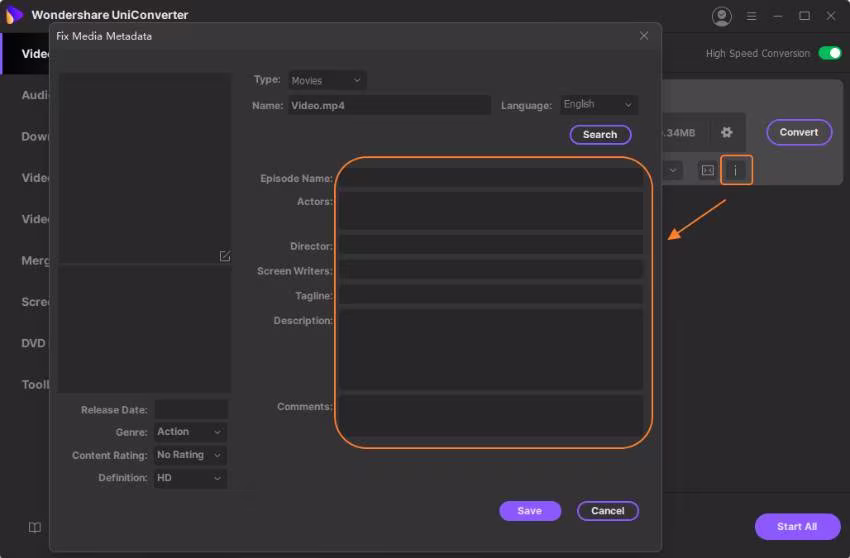Click the edit cover image icon
Viewport: 850px width, 558px height.
click(225, 256)
